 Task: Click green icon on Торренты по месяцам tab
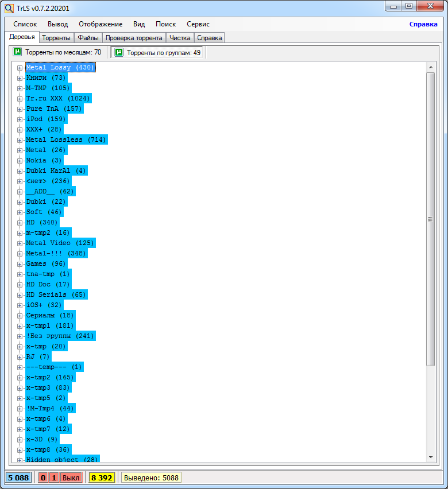17,52
